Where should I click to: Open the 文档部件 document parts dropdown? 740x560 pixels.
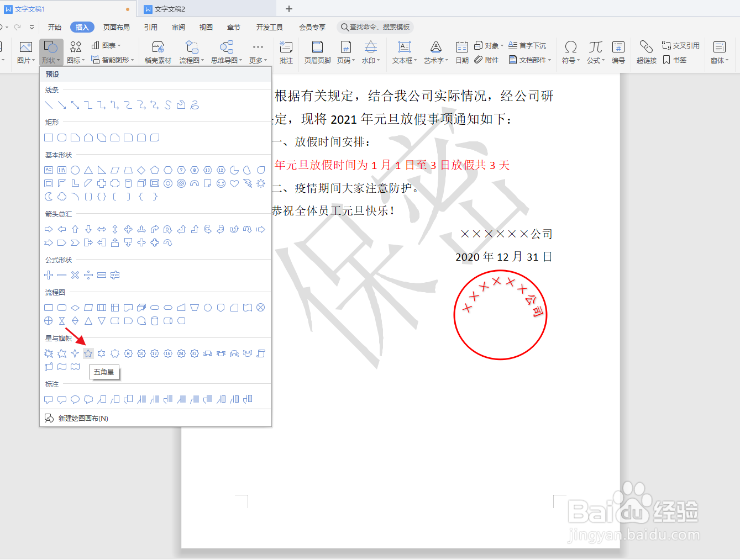coord(532,60)
